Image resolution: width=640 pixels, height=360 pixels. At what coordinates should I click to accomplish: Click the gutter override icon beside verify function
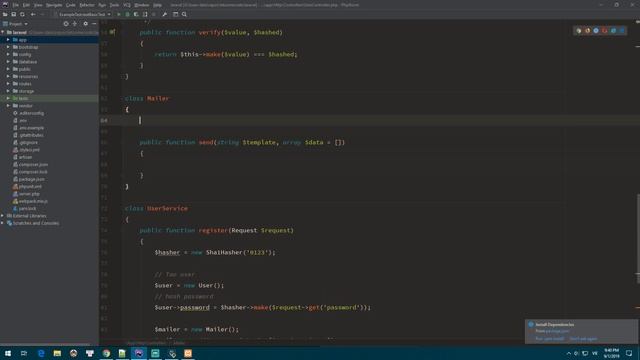[x=112, y=32]
